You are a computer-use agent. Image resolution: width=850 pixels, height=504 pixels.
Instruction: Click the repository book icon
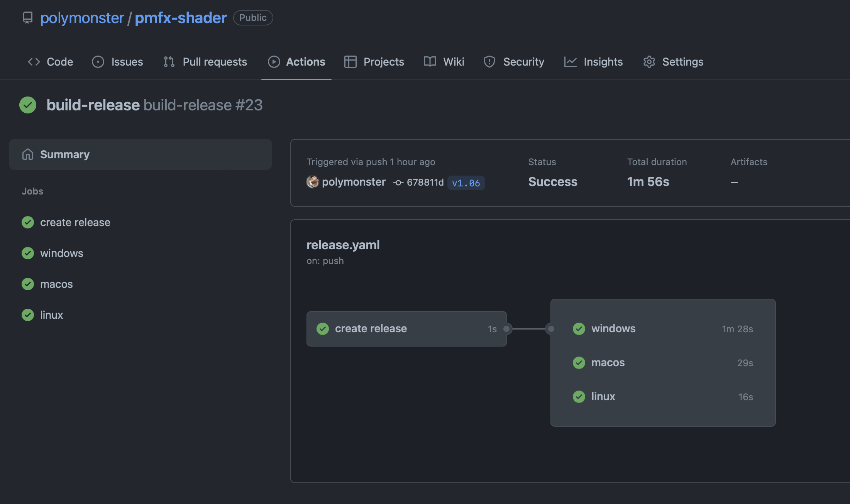pyautogui.click(x=28, y=18)
